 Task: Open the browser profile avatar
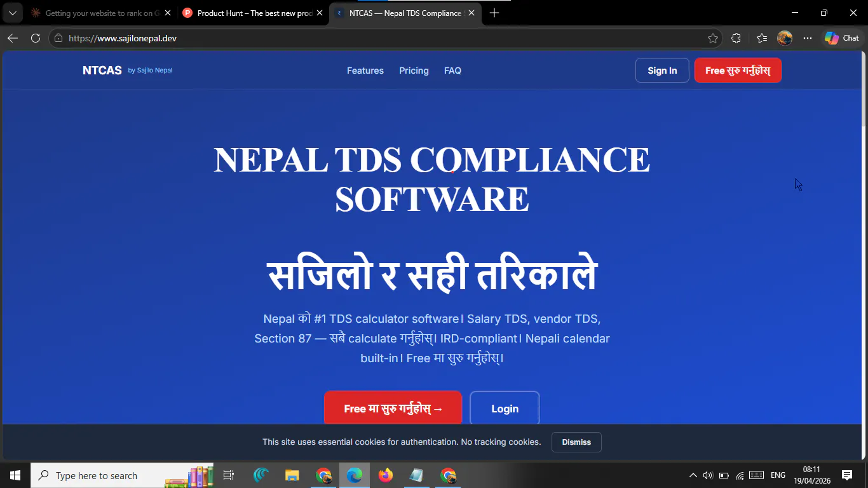point(785,38)
